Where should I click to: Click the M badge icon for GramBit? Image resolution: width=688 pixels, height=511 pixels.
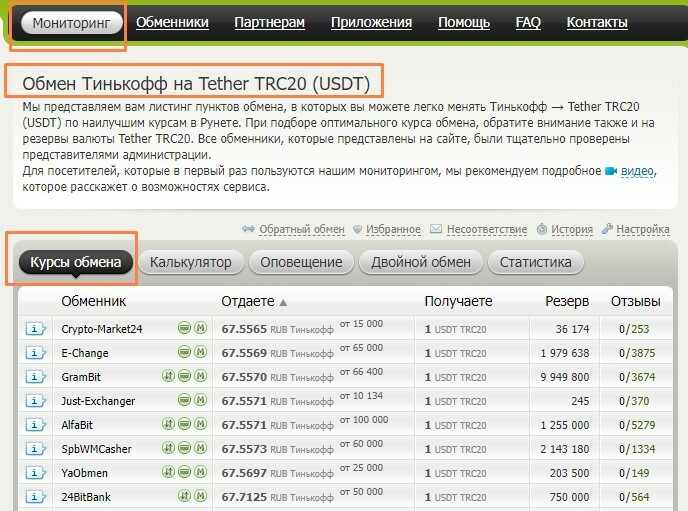(201, 376)
